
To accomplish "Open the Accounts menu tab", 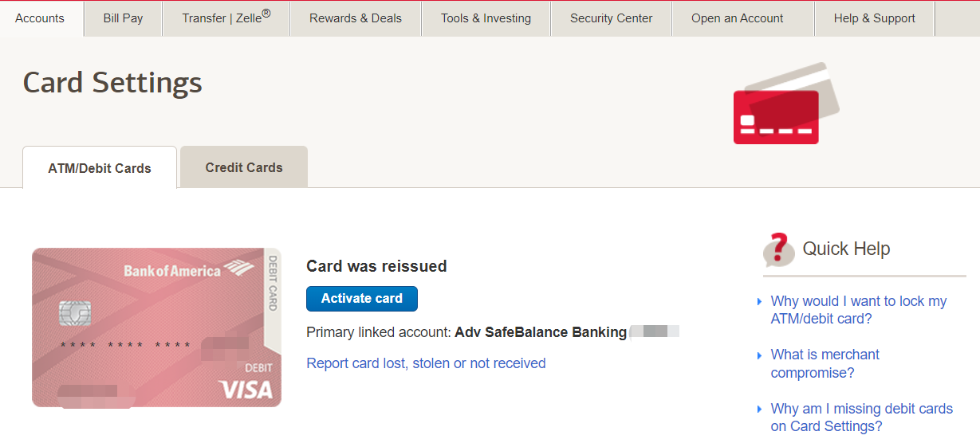I will [40, 18].
